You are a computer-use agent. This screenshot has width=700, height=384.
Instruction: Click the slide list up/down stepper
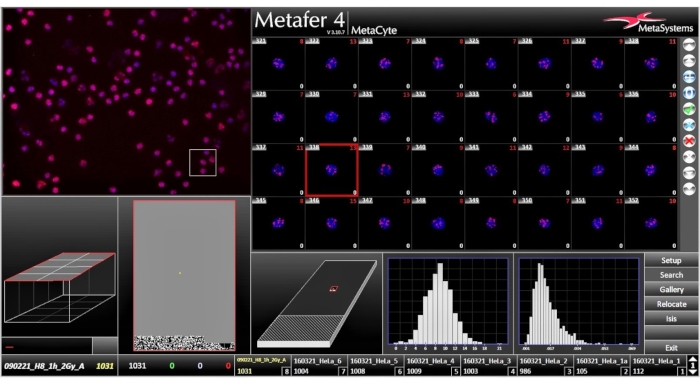692,366
